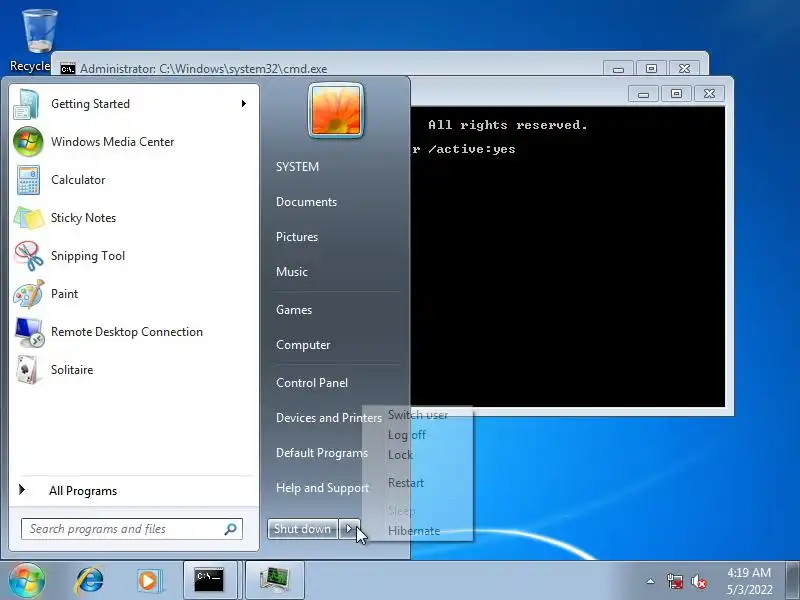This screenshot has height=600, width=800.
Task: Minimize the front console window
Action: (x=643, y=94)
